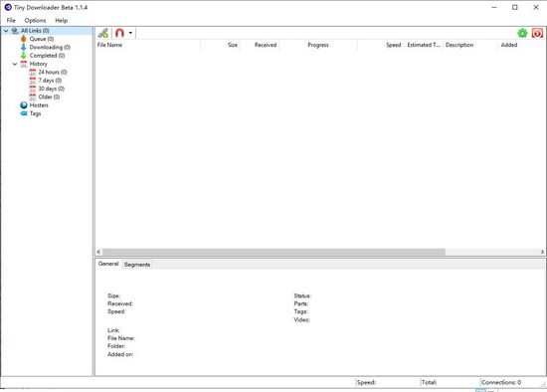Close the Tiny Downloader window
Viewport: 547px width, 392px height.
(536, 7)
